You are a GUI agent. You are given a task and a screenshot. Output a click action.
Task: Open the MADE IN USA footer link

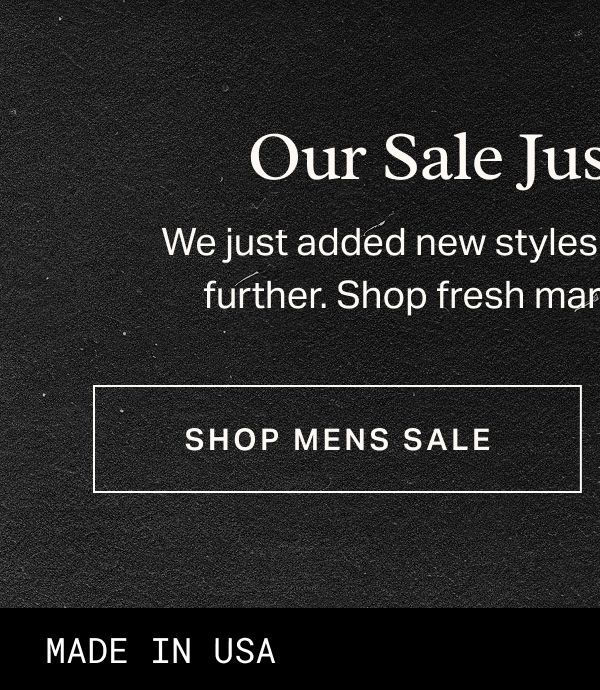[161, 651]
